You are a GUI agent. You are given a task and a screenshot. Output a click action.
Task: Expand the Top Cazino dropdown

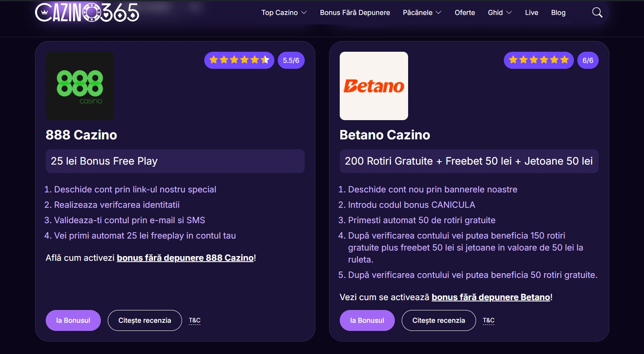coord(284,13)
